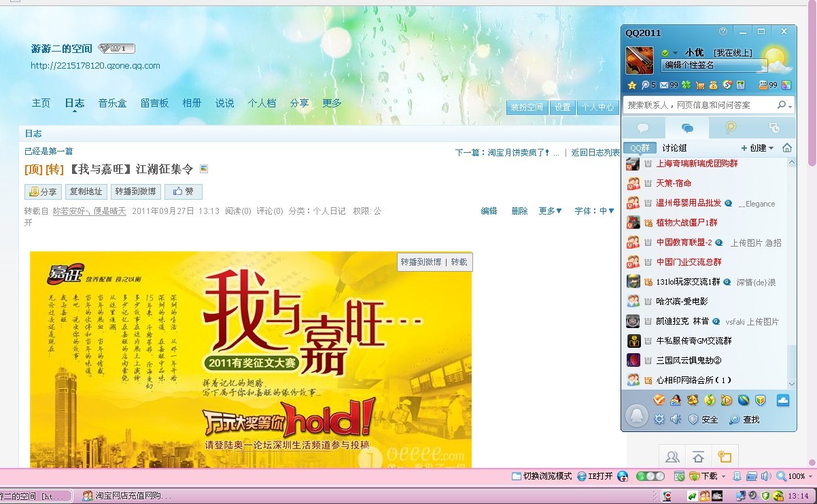Image resolution: width=817 pixels, height=504 pixels.
Task: Open the weather sun icon in QQ
Action: coord(775,59)
